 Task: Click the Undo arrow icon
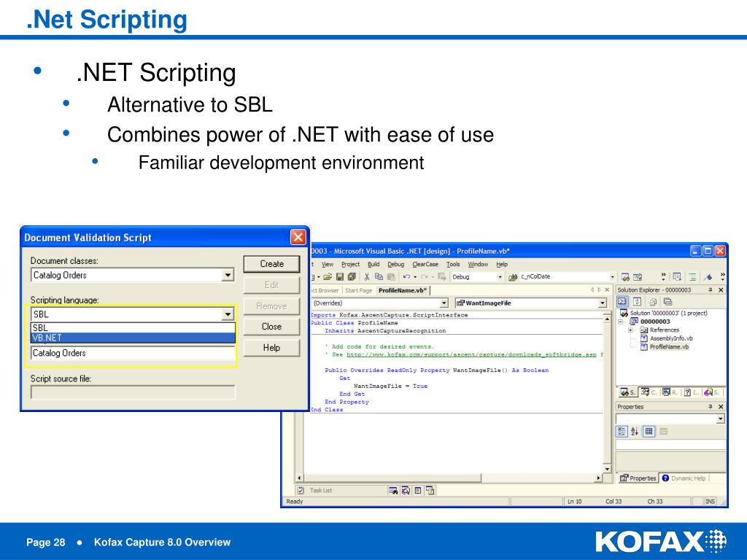point(406,276)
